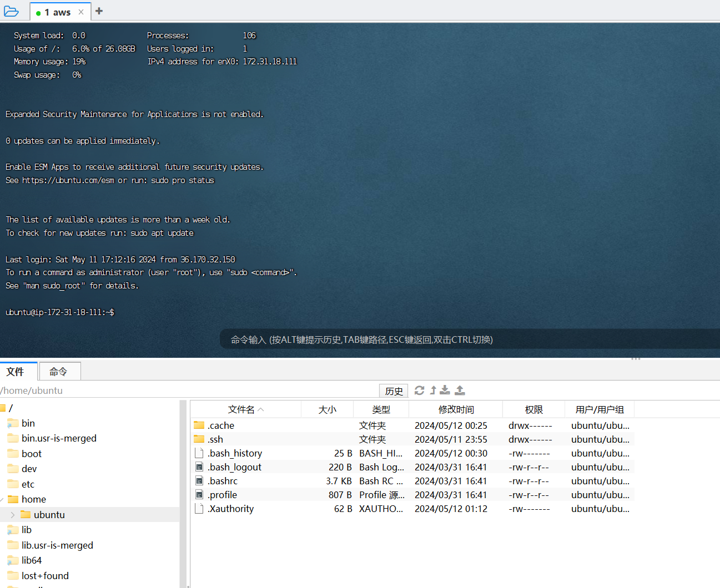Viewport: 720px width, 588px height.
Task: Refresh the file list
Action: 420,391
